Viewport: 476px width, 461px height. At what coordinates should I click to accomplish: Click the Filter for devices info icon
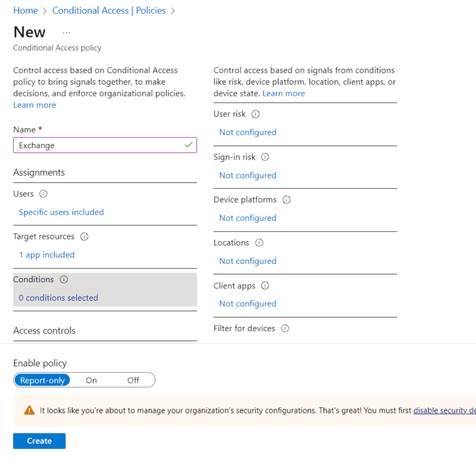click(285, 328)
